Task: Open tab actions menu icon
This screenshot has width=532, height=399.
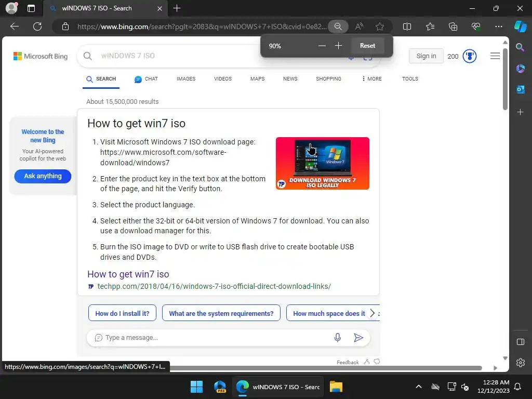Action: click(x=31, y=8)
